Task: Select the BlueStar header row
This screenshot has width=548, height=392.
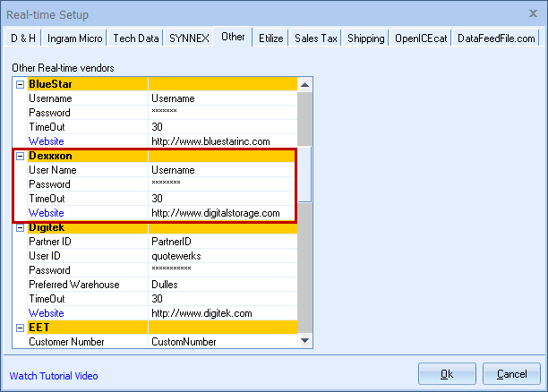Action: 162,84
